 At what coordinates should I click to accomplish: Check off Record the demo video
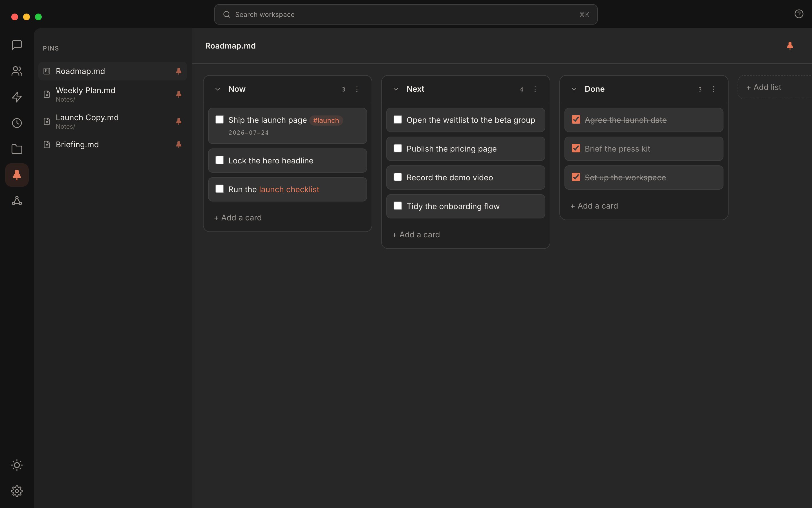point(398,177)
